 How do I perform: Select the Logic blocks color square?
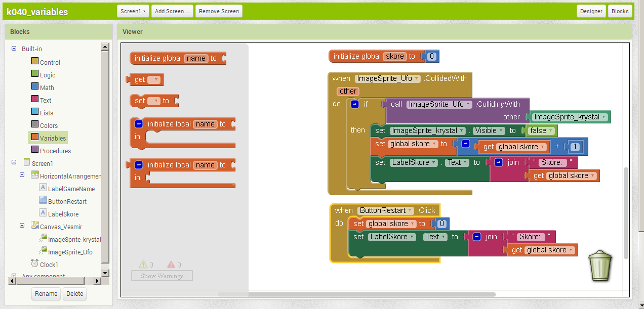35,74
